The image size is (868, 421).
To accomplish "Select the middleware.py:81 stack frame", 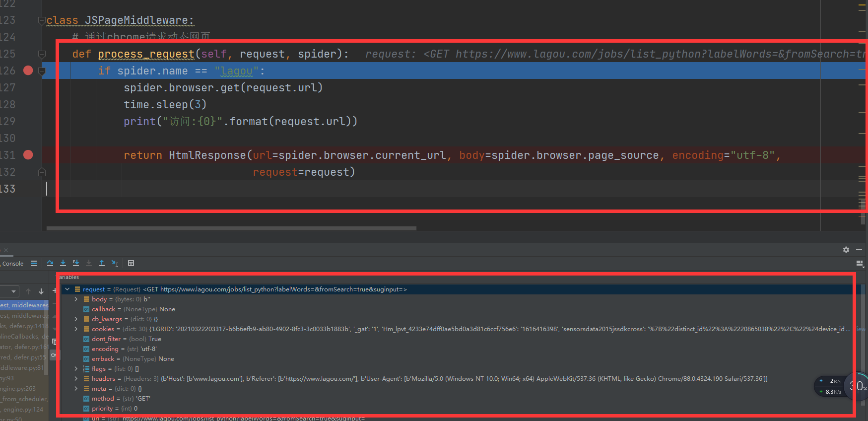I will (x=24, y=367).
